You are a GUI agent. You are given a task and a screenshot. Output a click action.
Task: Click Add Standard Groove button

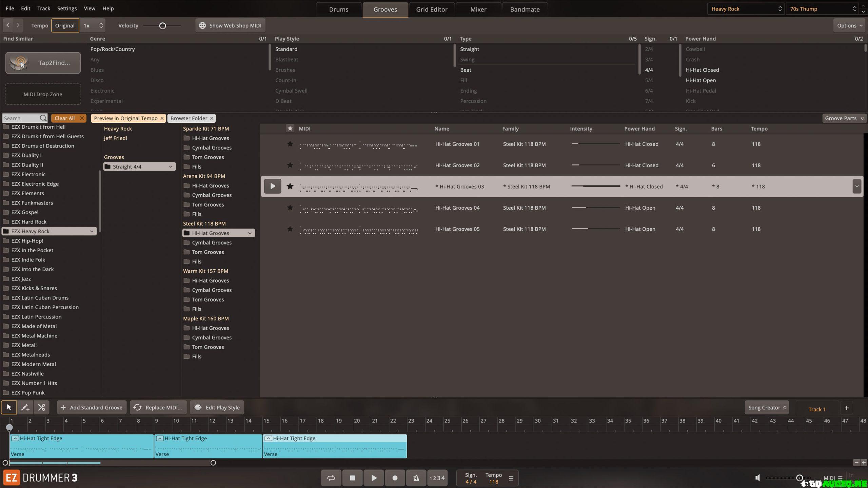(92, 407)
